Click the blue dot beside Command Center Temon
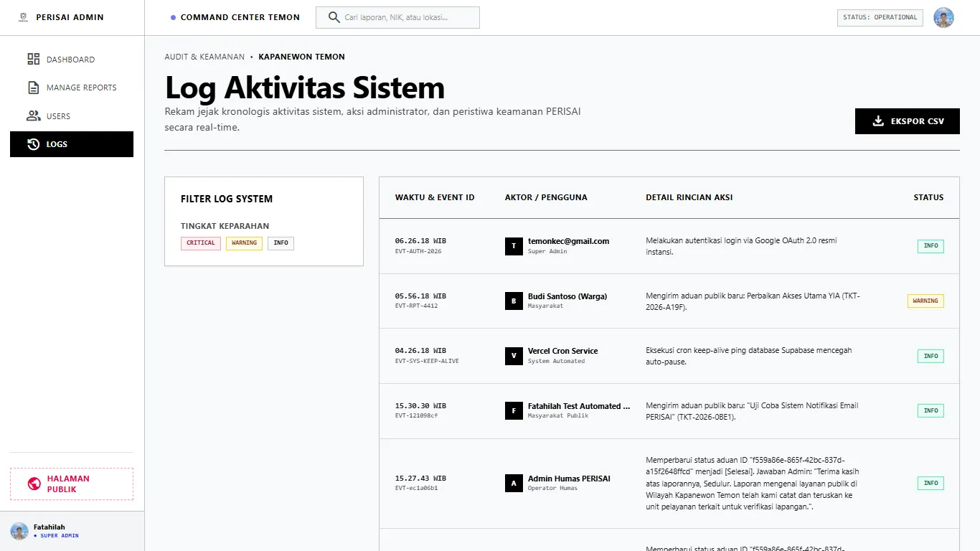 tap(173, 17)
